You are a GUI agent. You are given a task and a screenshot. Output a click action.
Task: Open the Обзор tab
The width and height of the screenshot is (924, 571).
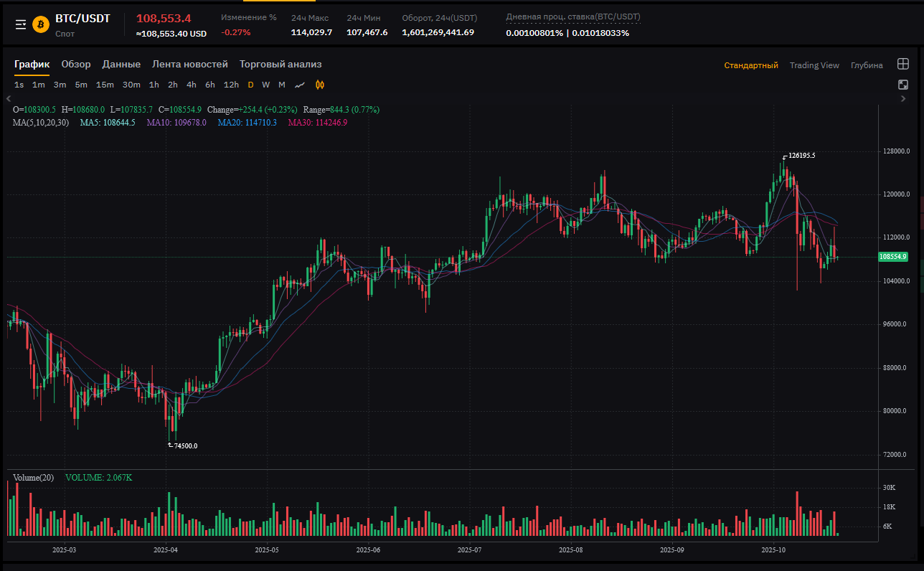76,65
